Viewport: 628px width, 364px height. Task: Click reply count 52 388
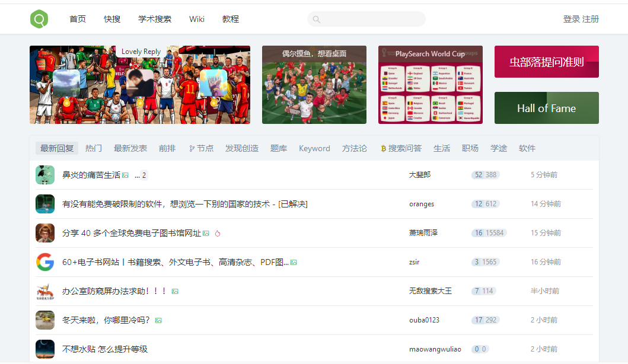(486, 175)
